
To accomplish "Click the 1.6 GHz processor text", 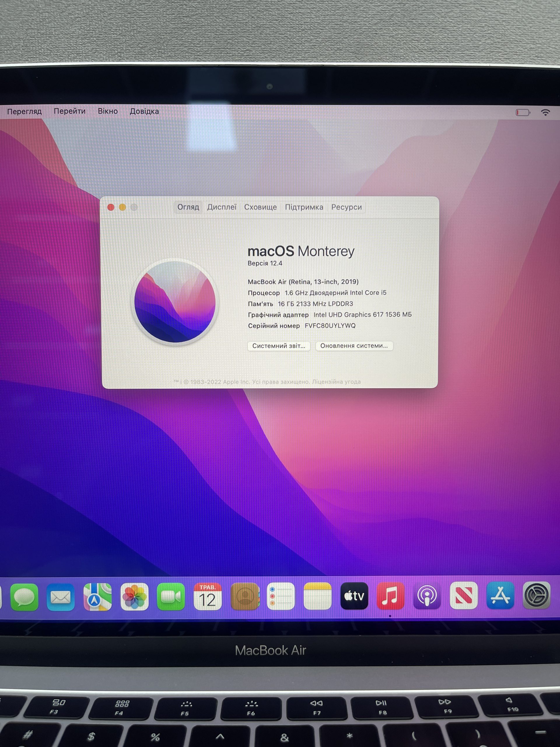I will [x=335, y=293].
